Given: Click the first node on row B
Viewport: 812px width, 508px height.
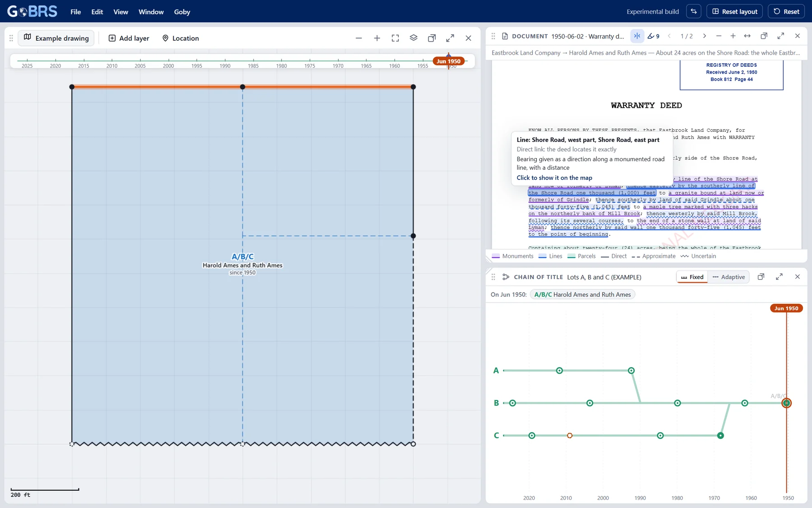Looking at the screenshot, I should pyautogui.click(x=512, y=403).
